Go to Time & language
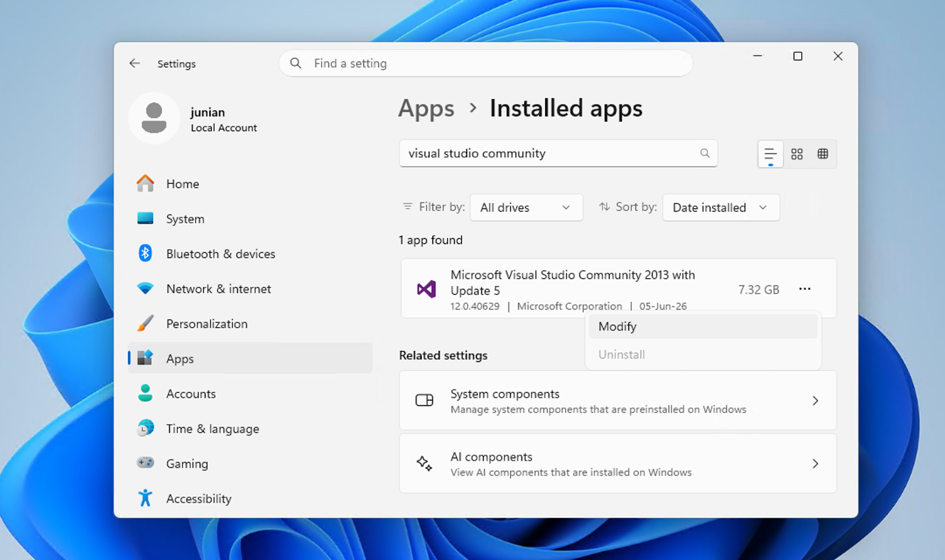Viewport: 945px width, 560px height. pyautogui.click(x=250, y=429)
